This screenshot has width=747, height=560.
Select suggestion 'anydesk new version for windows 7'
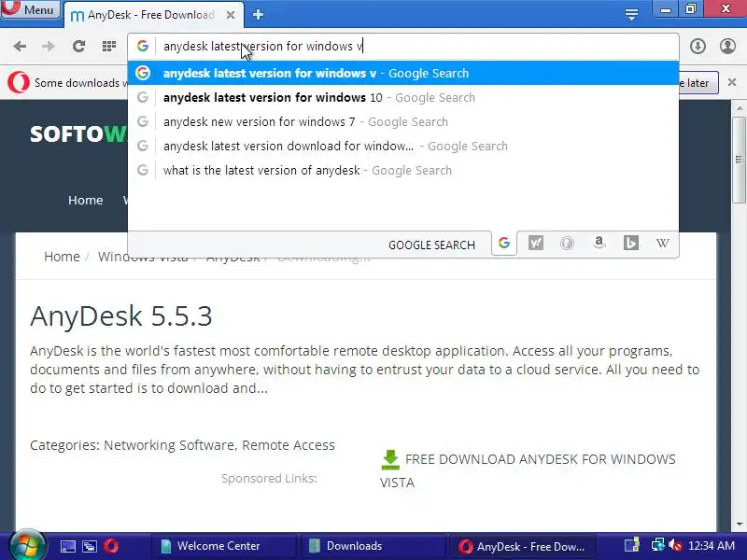point(403,121)
